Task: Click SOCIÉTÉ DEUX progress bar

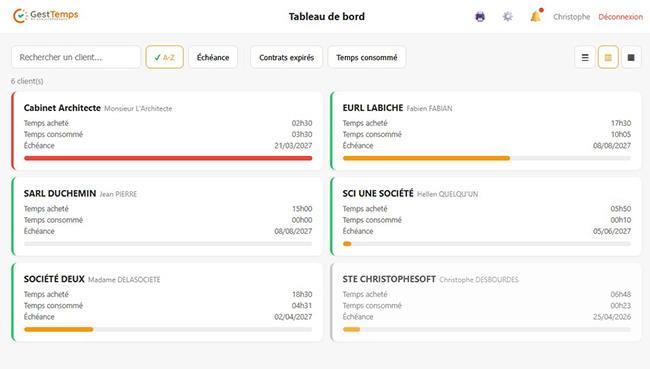Action: click(x=168, y=329)
